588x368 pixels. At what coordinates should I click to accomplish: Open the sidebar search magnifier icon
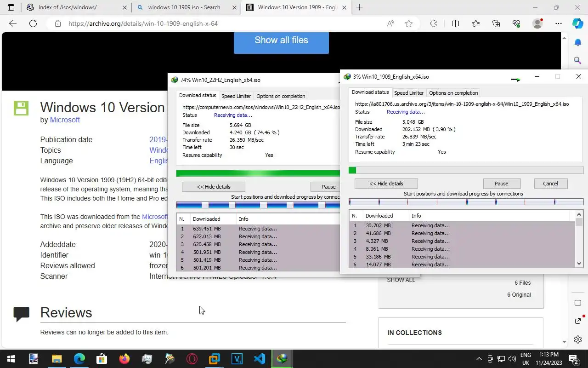[x=578, y=60]
